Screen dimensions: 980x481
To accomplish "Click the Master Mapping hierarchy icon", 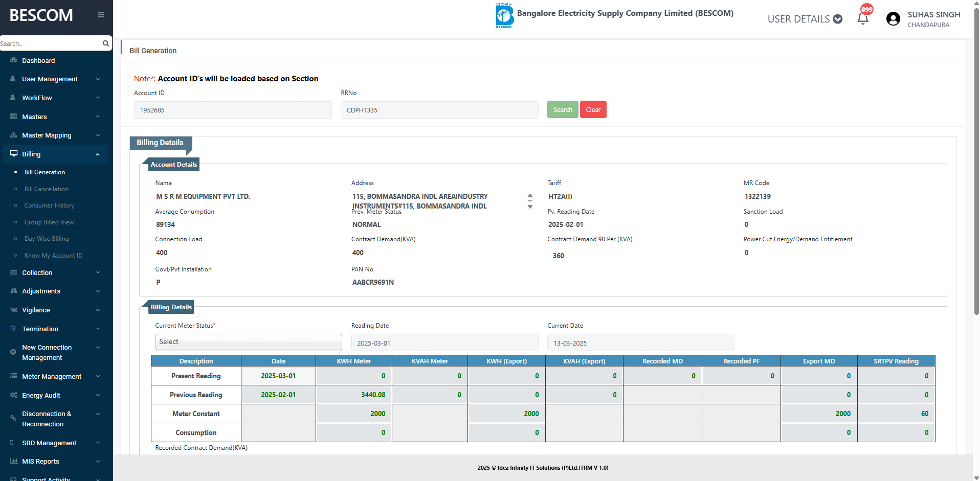I will (13, 135).
